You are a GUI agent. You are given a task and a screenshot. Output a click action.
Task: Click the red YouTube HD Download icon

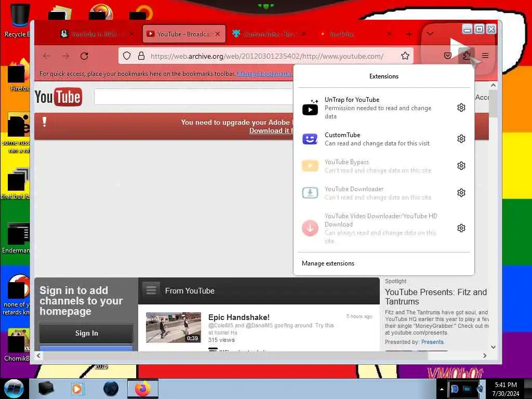click(310, 229)
